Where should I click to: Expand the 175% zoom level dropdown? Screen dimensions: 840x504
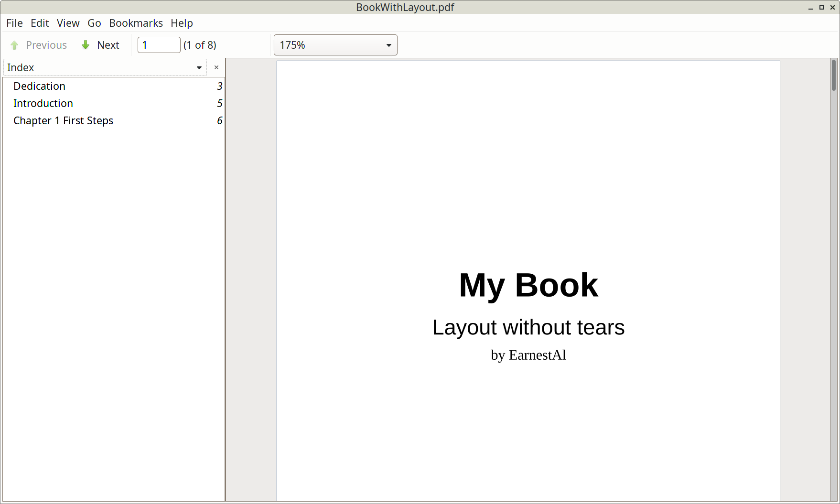[335, 45]
